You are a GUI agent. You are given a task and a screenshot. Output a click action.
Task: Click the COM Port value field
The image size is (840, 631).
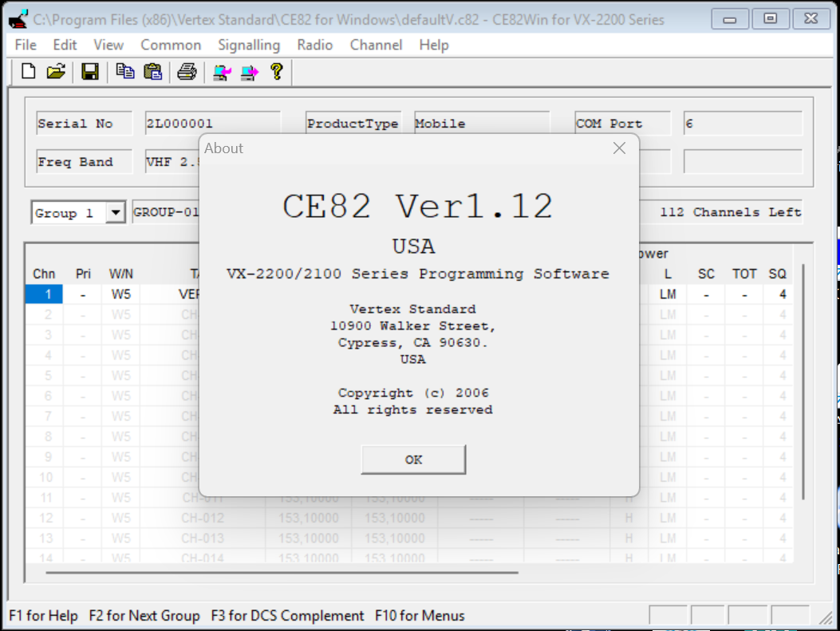tap(742, 124)
